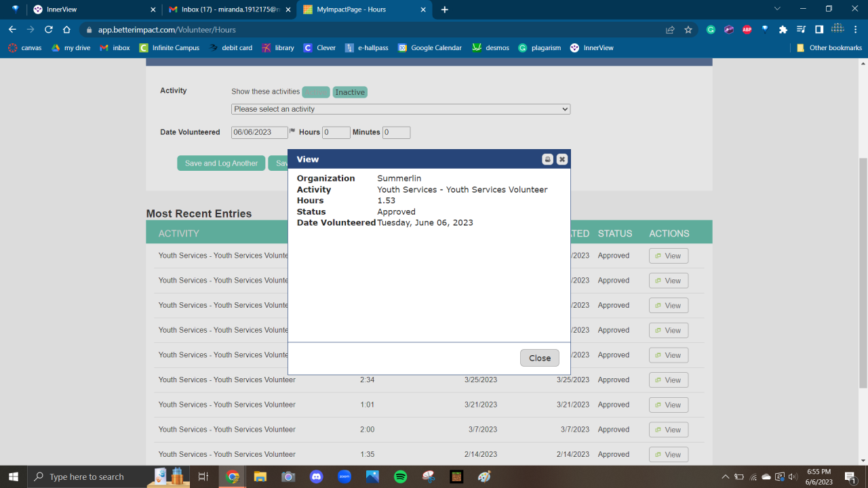This screenshot has width=868, height=488.
Task: Open File Explorer from the taskbar
Action: 260,476
